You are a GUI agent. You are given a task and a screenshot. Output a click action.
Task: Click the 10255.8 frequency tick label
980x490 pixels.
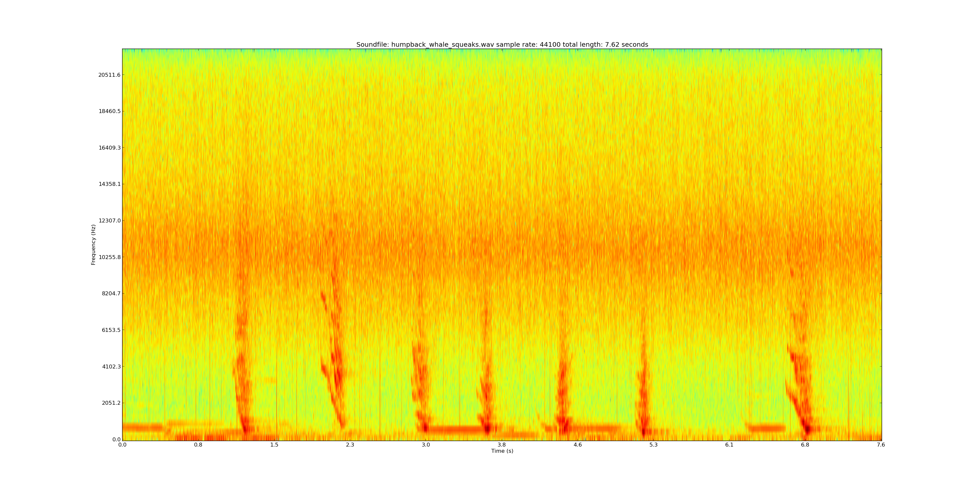(109, 257)
